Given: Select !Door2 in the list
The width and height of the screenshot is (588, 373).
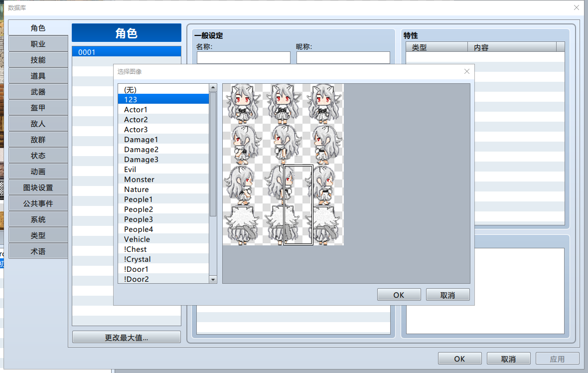Looking at the screenshot, I should (163, 279).
